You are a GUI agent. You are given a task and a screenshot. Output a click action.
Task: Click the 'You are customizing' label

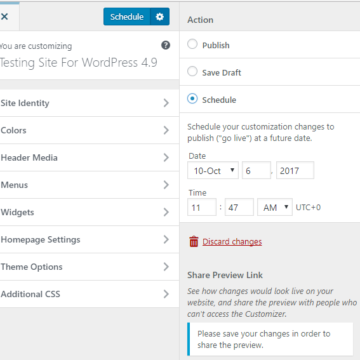pyautogui.click(x=36, y=46)
